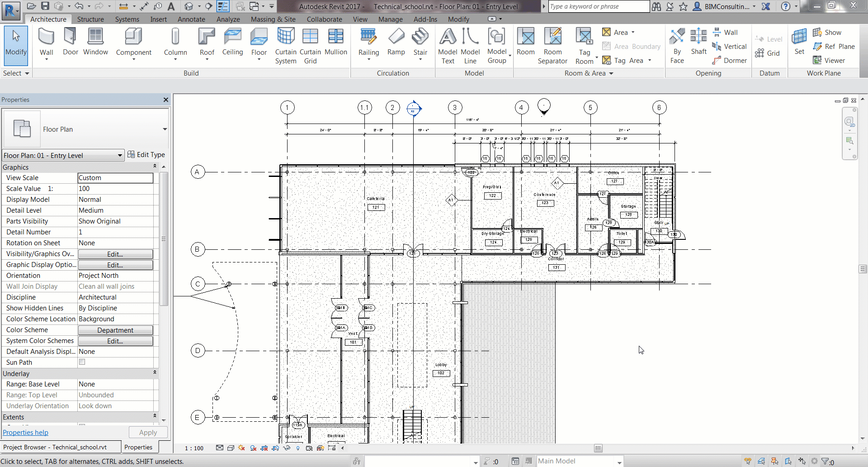
Task: Toggle temporary hide/isolate glasses icon
Action: [x=287, y=448]
